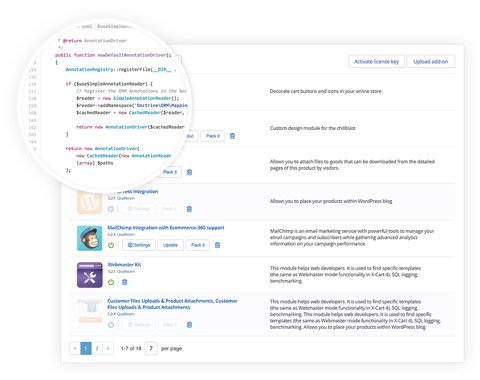Click the text 'Decorate cart buttons and icons in your online store.'

pyautogui.click(x=326, y=91)
